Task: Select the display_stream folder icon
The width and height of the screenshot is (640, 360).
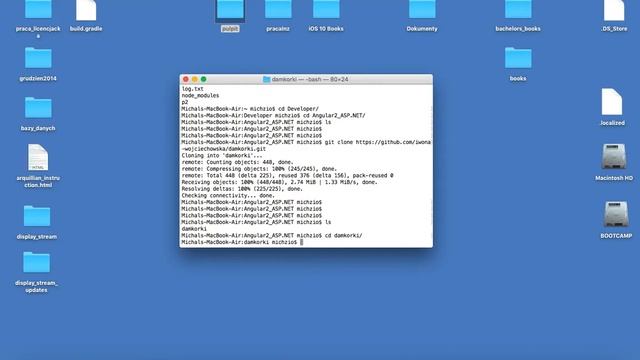Action: [x=37, y=216]
